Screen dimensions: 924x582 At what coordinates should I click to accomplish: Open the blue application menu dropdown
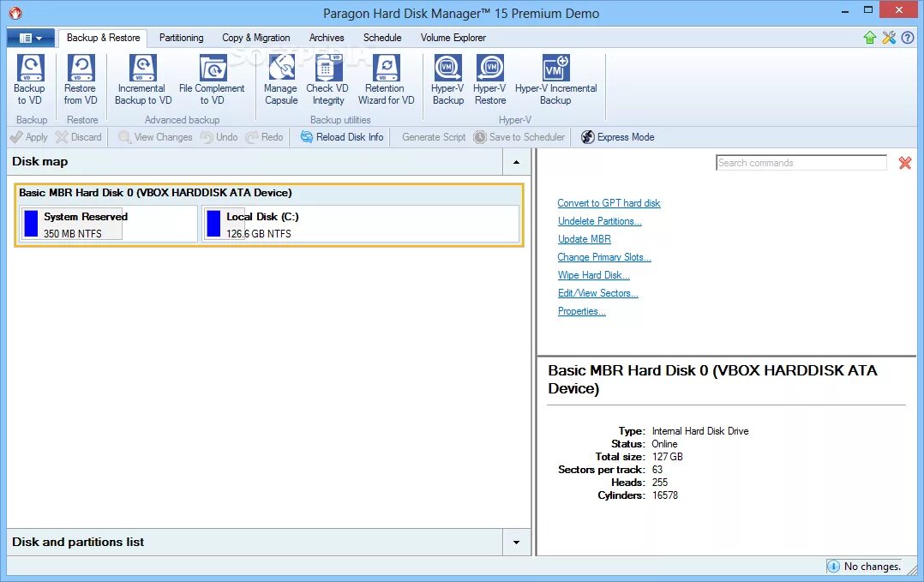31,39
